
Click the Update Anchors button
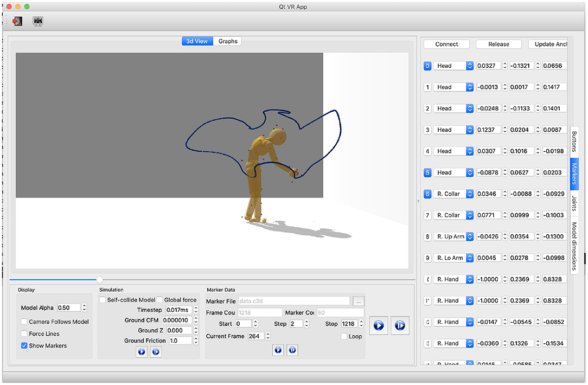coord(548,44)
